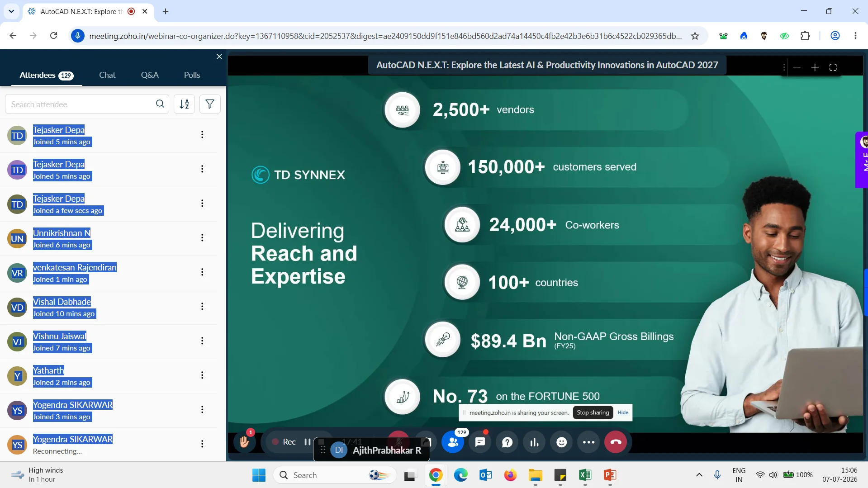Click the Windows taskbar Search box
Image resolution: width=868 pixels, height=488 pixels.
click(x=335, y=475)
